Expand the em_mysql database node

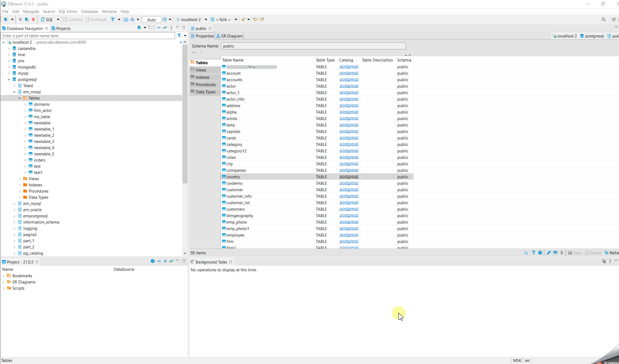pos(14,203)
